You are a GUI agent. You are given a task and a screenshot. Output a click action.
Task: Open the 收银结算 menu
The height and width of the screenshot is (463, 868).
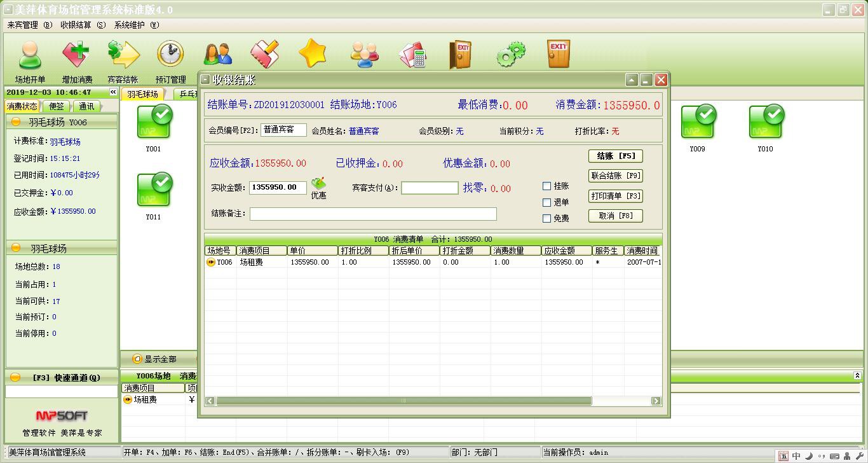[x=83, y=25]
